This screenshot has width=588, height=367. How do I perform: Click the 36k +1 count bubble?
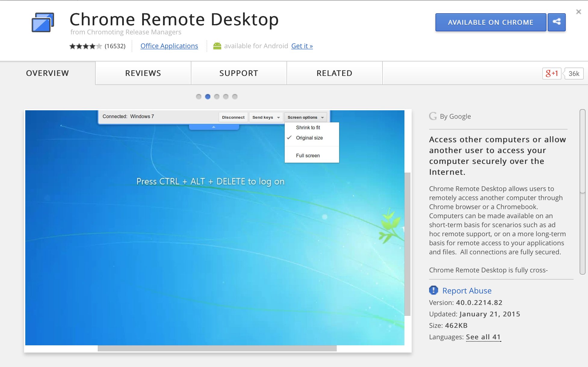[574, 74]
